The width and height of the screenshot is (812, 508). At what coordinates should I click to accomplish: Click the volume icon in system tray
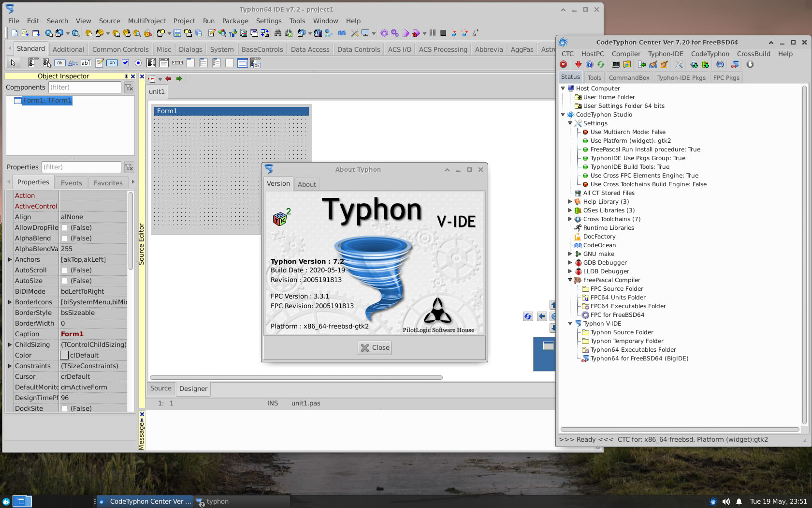(x=726, y=502)
